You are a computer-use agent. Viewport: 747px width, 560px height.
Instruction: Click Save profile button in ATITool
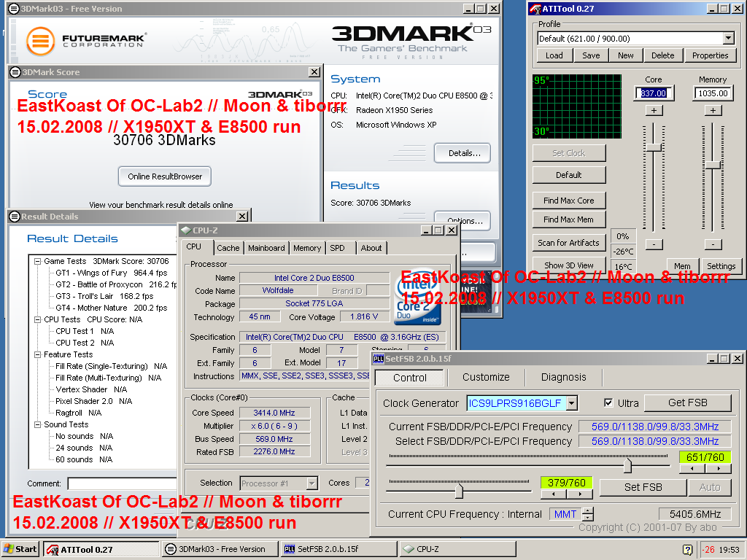(591, 55)
